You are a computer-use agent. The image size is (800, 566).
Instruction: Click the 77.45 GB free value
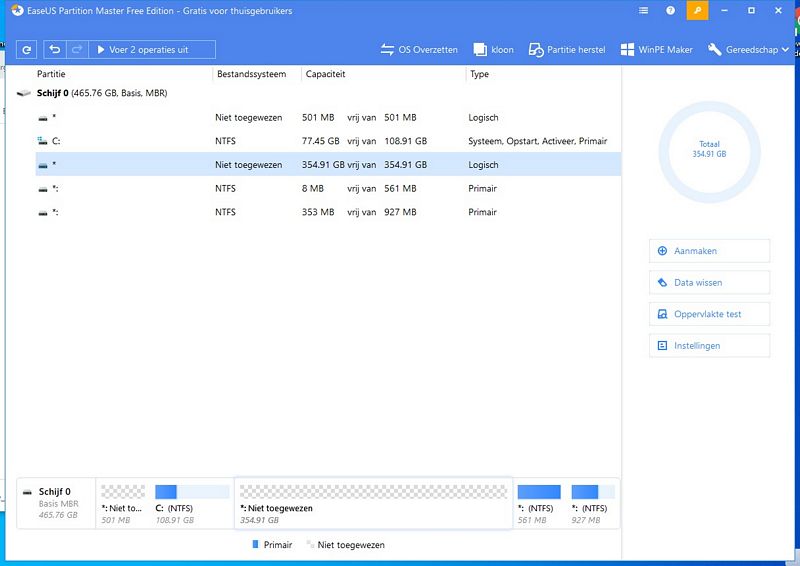tap(320, 141)
